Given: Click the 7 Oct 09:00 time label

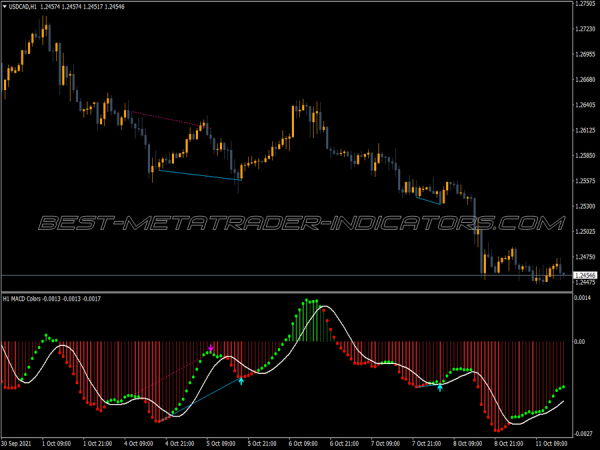Looking at the screenshot, I should [x=385, y=443].
